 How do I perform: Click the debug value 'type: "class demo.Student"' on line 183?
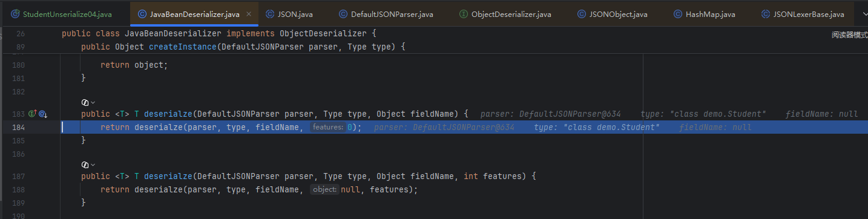pyautogui.click(x=703, y=114)
